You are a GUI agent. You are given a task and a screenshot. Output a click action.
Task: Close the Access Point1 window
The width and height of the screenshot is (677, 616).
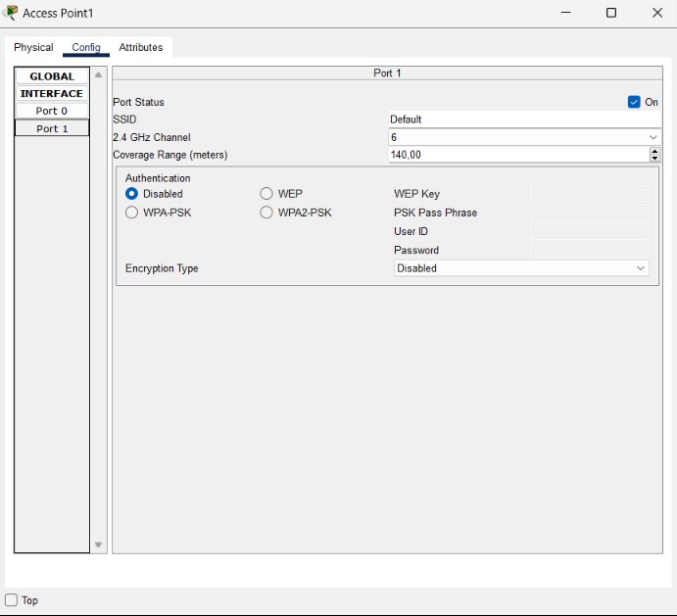(657, 13)
